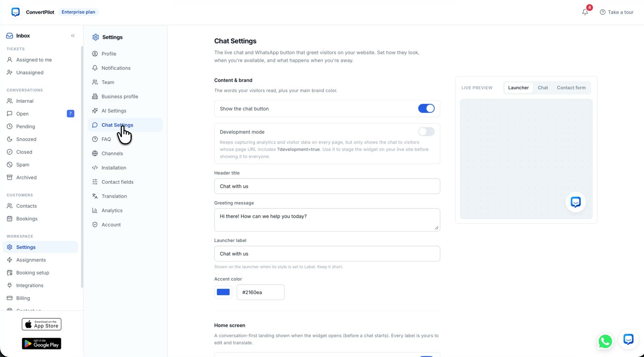Open the Contacts page
The width and height of the screenshot is (644, 357).
pyautogui.click(x=40, y=206)
